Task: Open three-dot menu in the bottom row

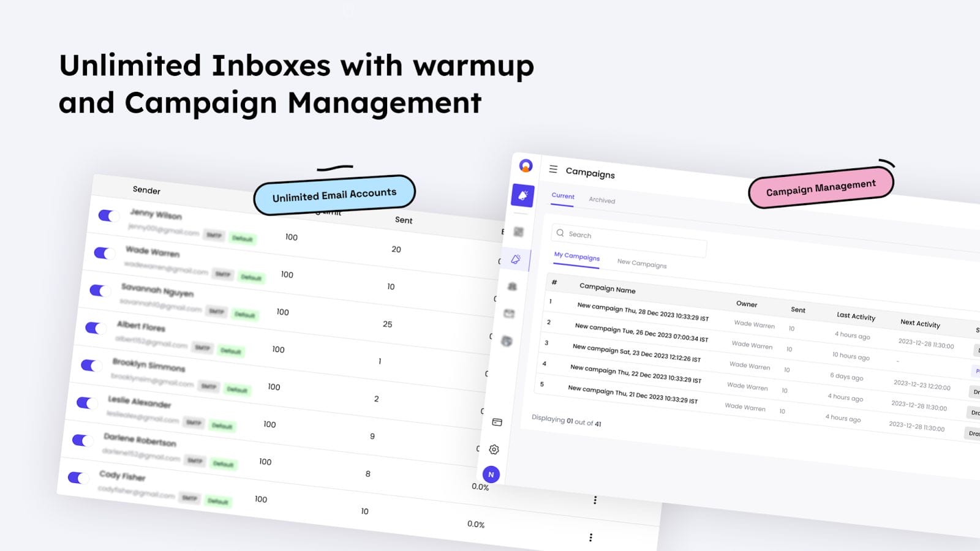Action: tap(590, 538)
